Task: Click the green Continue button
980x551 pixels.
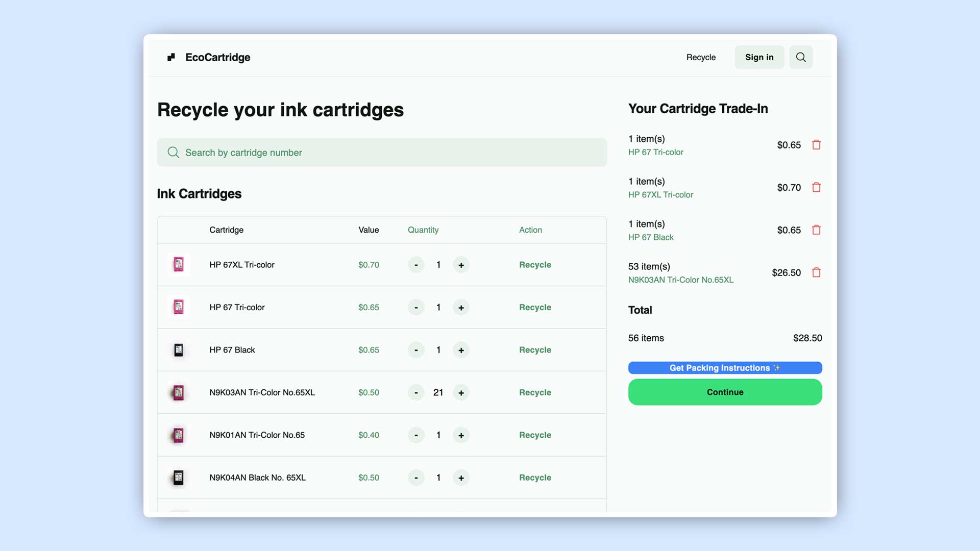Action: (725, 392)
